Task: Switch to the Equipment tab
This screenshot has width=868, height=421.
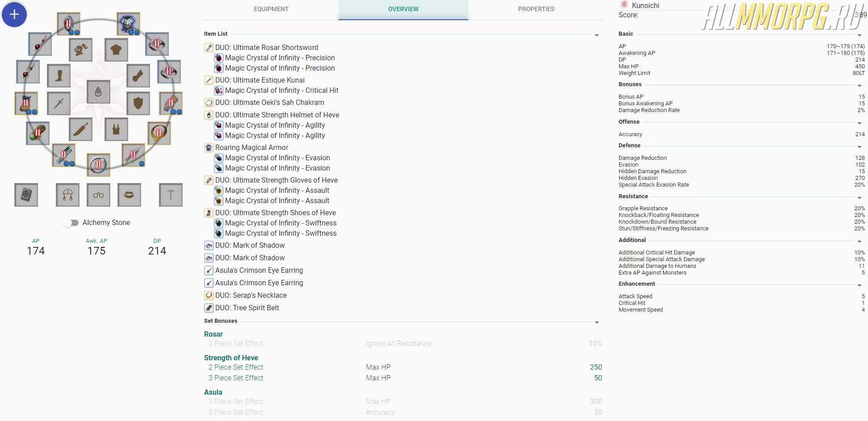Action: [271, 9]
